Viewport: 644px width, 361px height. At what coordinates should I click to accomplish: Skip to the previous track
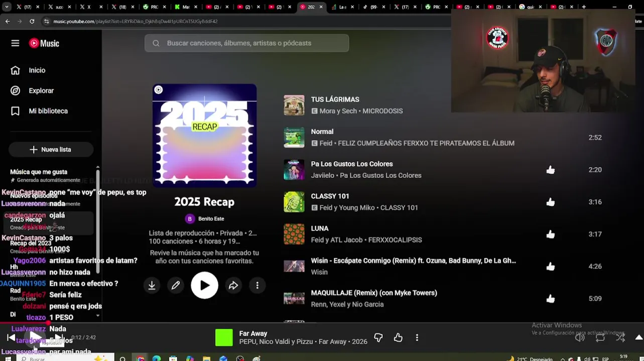click(11, 337)
